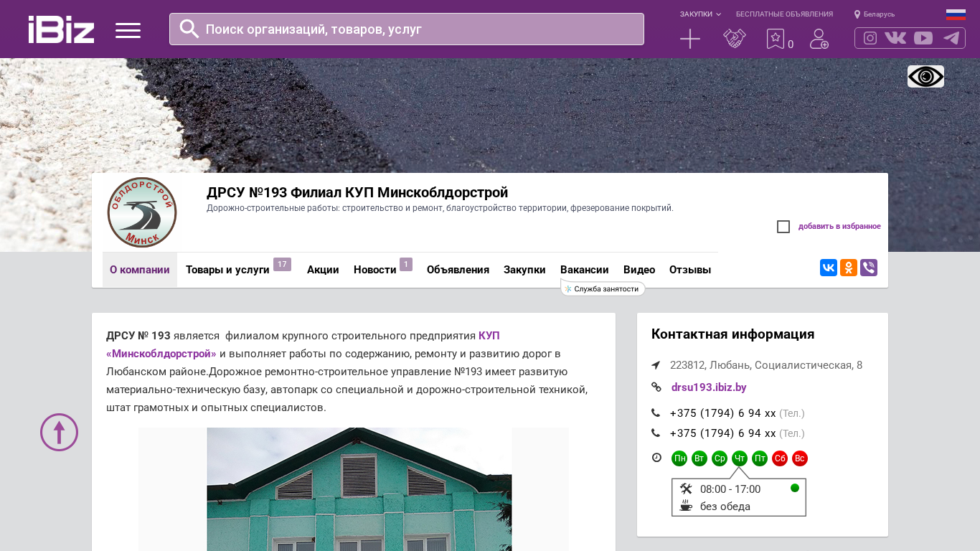Select Thursday 'Чт' schedule circle
Screen dimensions: 980x551
740,458
